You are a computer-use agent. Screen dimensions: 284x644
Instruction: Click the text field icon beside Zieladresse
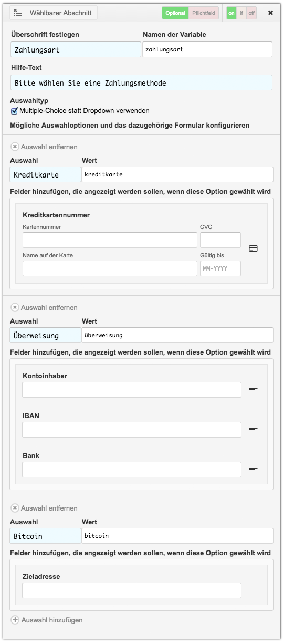tap(253, 590)
